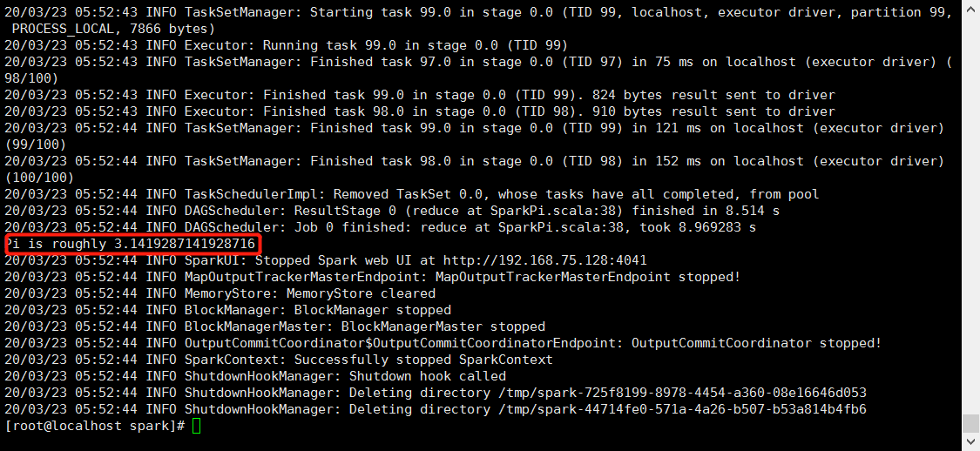Click the green terminal cursor block
The width and height of the screenshot is (980, 451).
tap(197, 426)
